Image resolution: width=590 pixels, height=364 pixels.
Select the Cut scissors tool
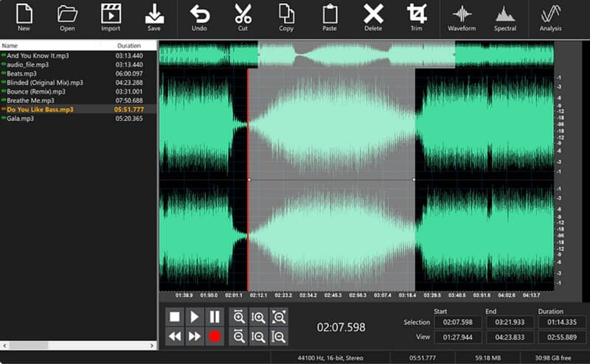(x=243, y=17)
